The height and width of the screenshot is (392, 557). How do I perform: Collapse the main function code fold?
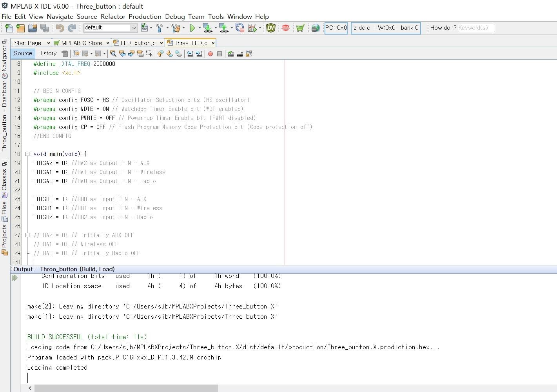pyautogui.click(x=27, y=154)
